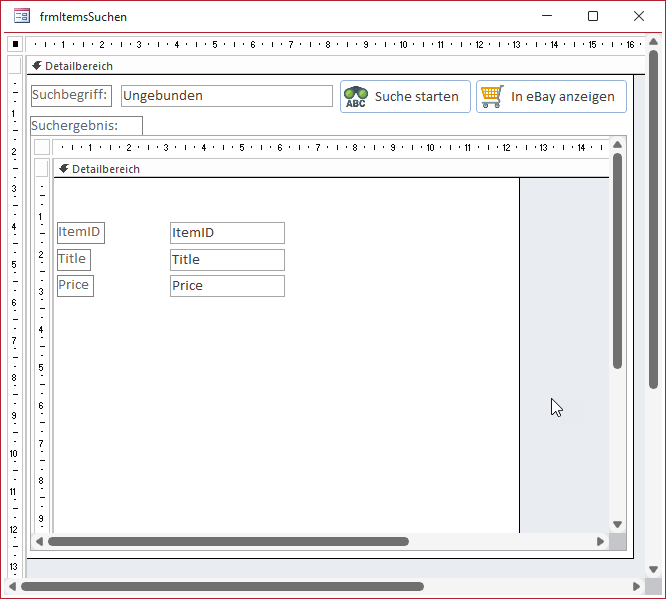Select the form via top-left form selector square
The height and width of the screenshot is (599, 666).
[x=15, y=44]
